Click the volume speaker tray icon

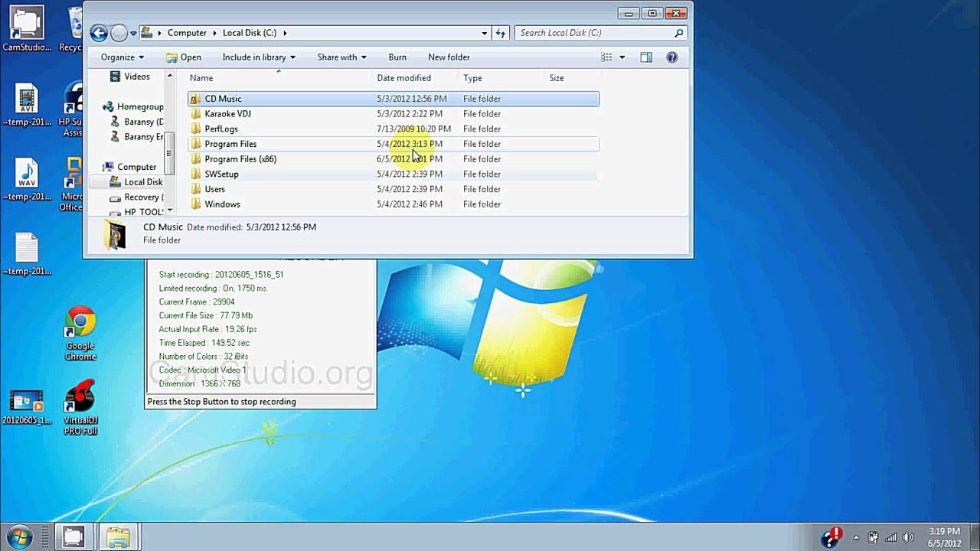point(909,537)
